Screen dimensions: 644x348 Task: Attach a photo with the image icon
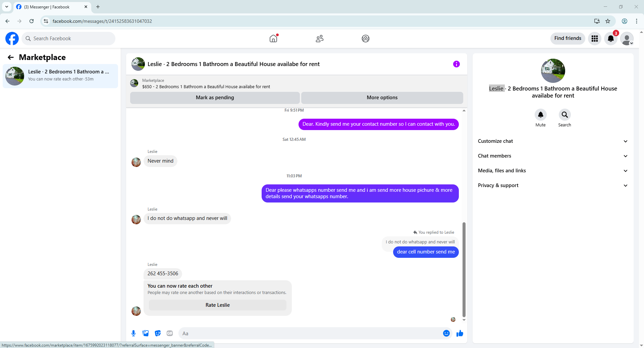coord(146,333)
